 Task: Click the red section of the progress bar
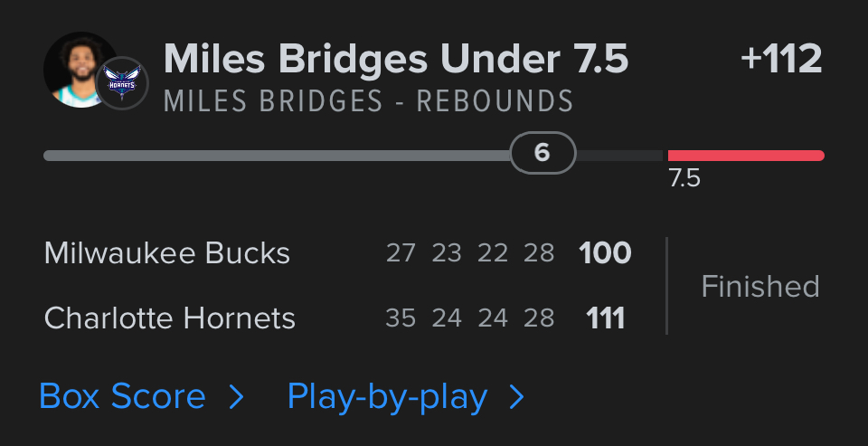(x=745, y=156)
